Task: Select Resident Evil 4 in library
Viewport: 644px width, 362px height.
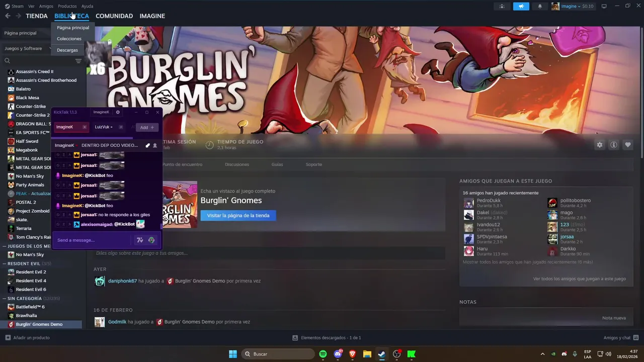Action: [x=31, y=281]
